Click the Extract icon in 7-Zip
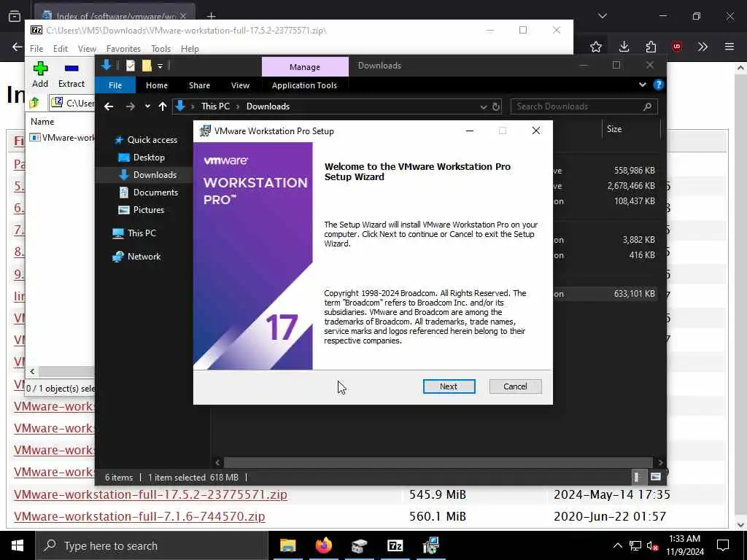Viewport: 747px width, 560px height. 71,75
